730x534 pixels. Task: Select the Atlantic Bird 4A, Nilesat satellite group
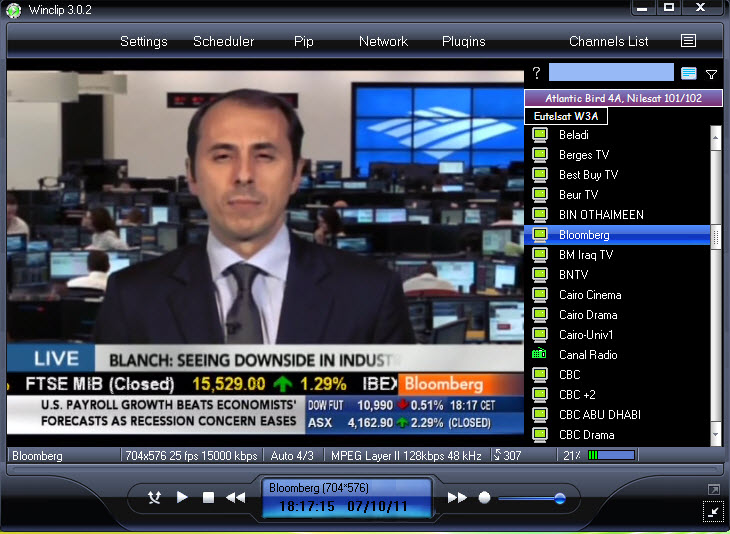pos(623,98)
